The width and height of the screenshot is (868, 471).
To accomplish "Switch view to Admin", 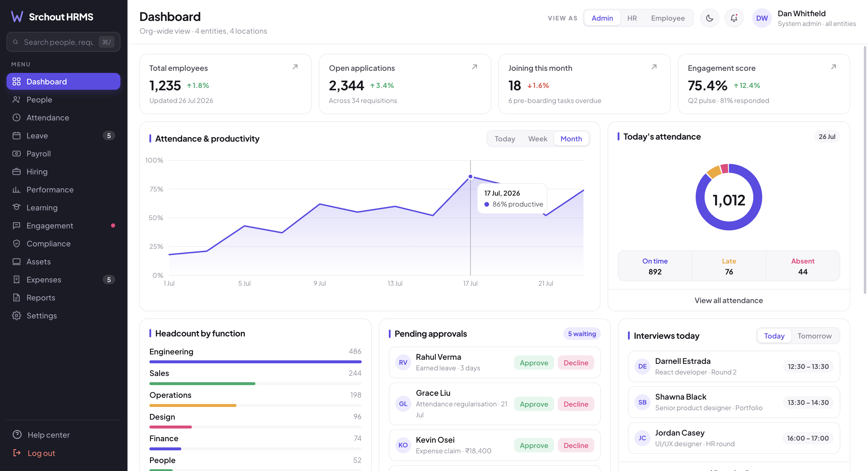I will point(602,18).
